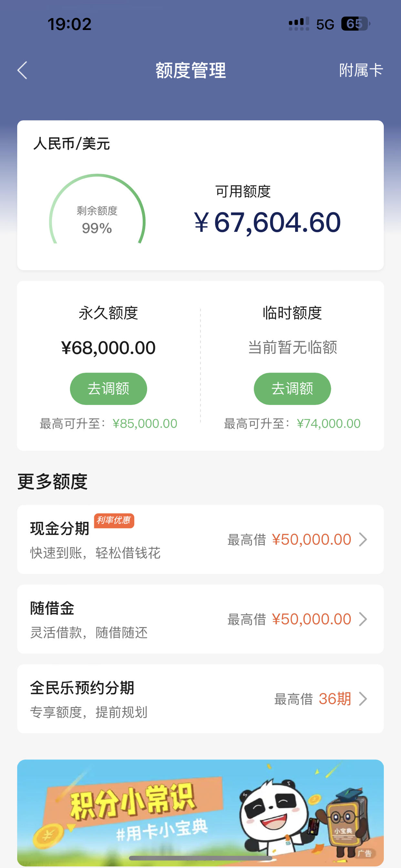Tap 去调额 under 永久额度
This screenshot has width=401, height=868.
[x=108, y=388]
